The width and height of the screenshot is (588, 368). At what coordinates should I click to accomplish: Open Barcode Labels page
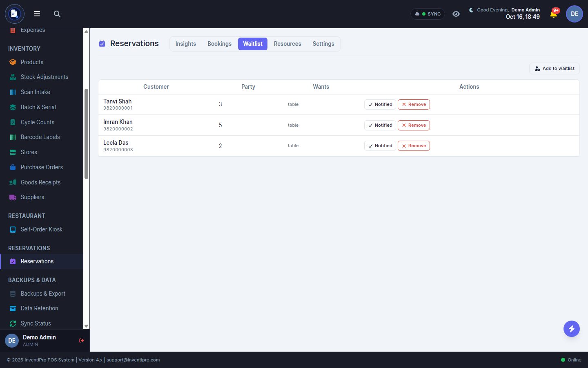(x=42, y=137)
